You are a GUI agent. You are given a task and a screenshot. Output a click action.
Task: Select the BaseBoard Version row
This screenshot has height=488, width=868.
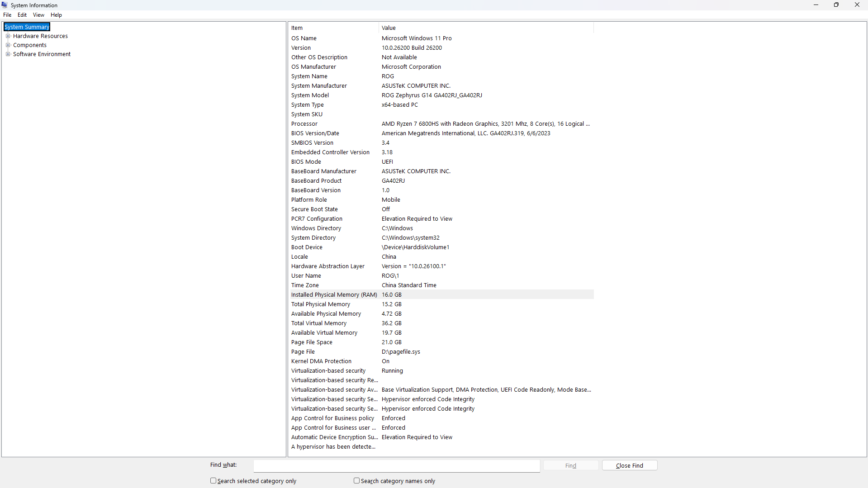(441, 190)
